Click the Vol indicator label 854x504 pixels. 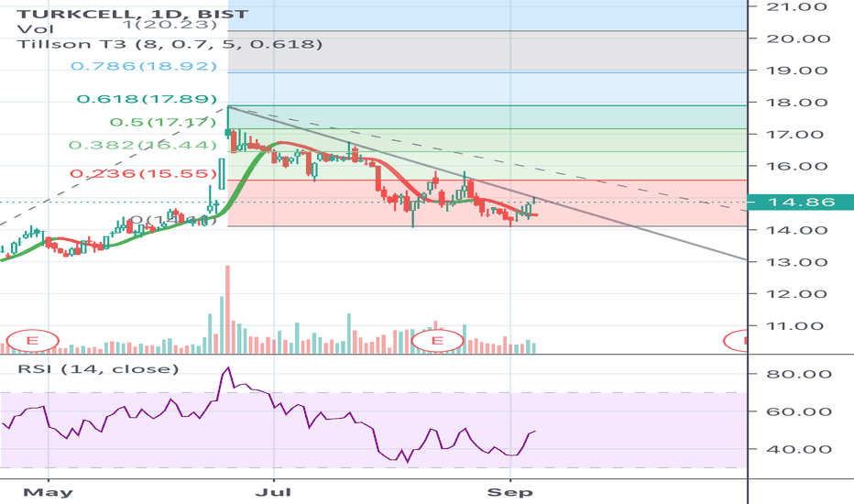click(36, 29)
